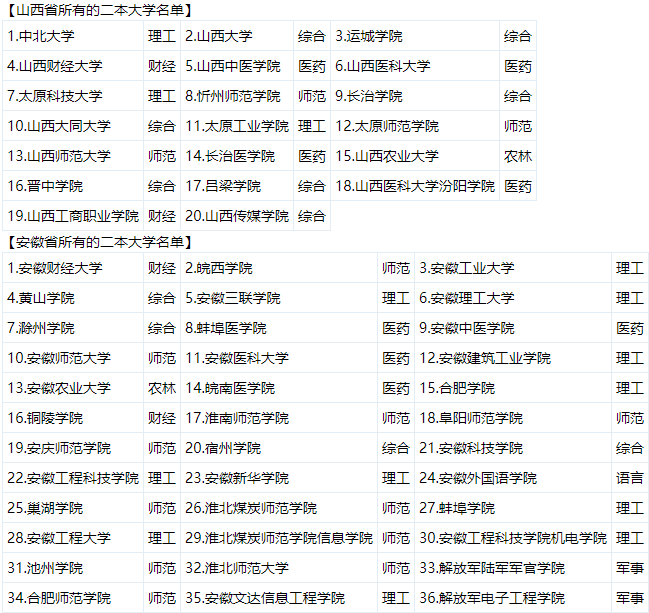Click the 语言 type cell

(x=630, y=478)
